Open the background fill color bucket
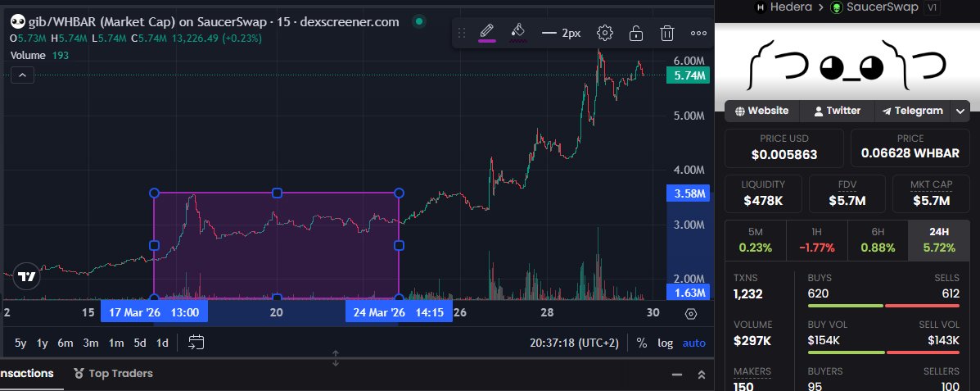 517,33
